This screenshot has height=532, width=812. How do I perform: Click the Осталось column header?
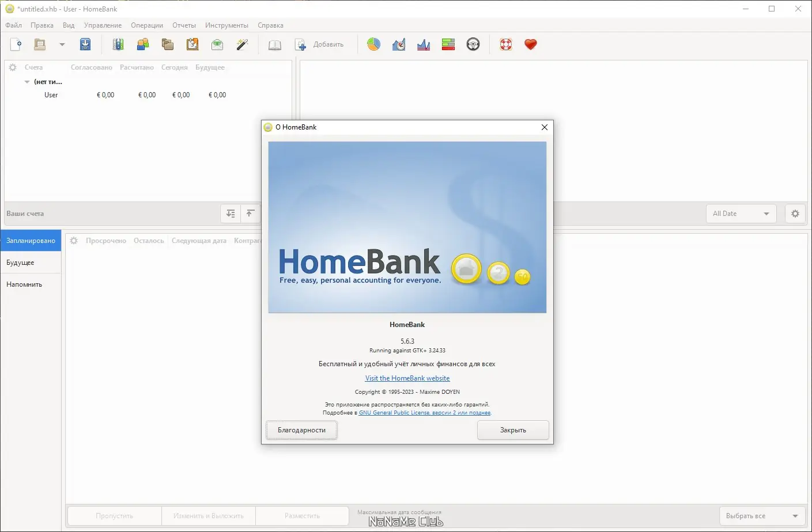pyautogui.click(x=149, y=241)
